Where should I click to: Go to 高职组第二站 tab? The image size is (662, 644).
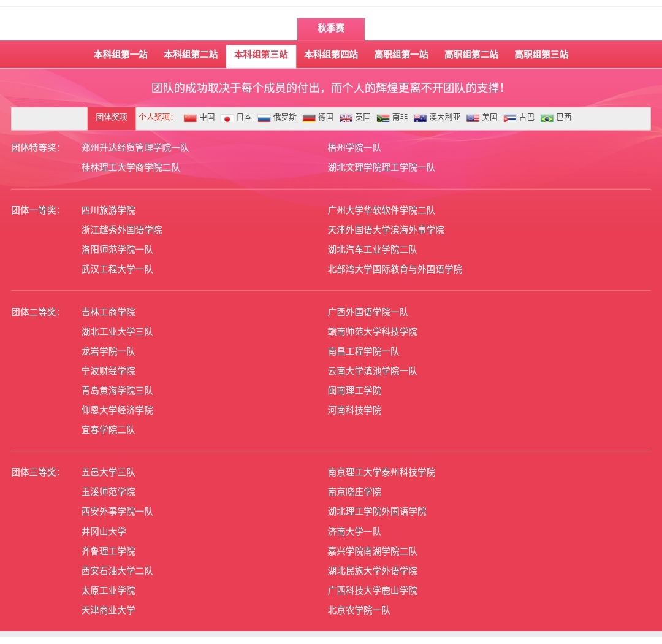click(471, 55)
